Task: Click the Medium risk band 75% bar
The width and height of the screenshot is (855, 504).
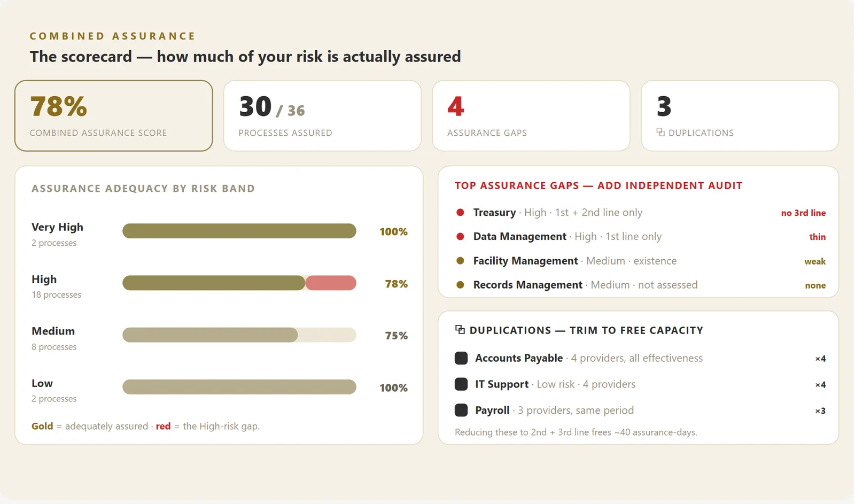Action: click(x=239, y=335)
